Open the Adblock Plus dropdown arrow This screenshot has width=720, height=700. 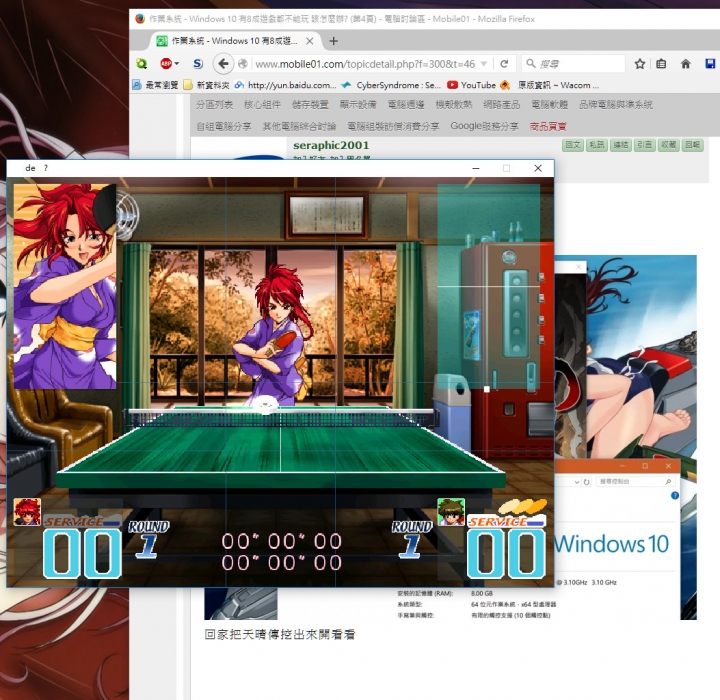click(x=176, y=64)
